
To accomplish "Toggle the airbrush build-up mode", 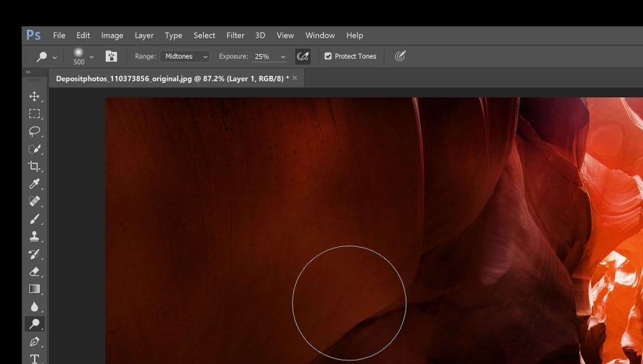I will tap(303, 56).
